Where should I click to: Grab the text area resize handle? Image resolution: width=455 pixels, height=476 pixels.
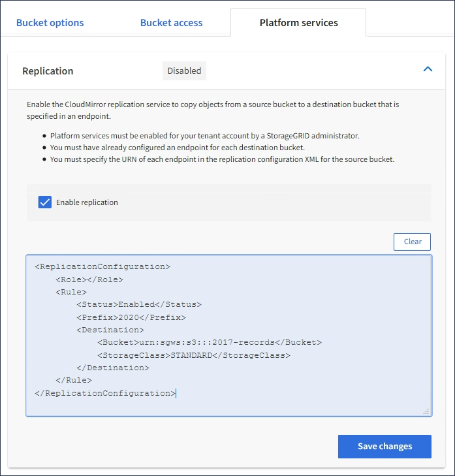pos(426,411)
